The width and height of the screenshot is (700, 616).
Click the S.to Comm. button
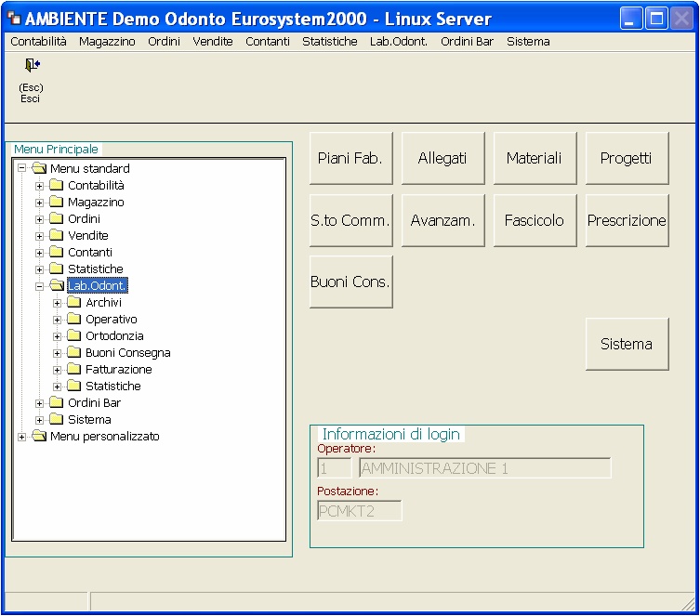click(x=350, y=220)
